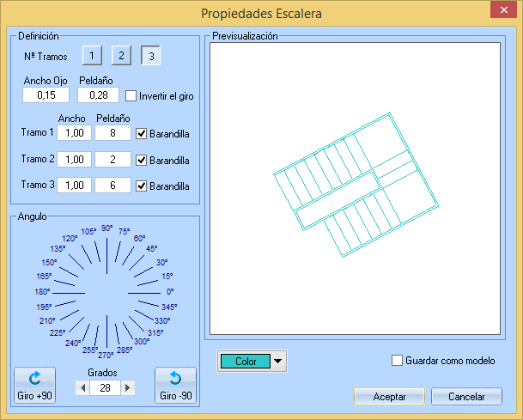Select 3 flights for Nº Tramos
Viewport: 523px width, 420px height.
point(151,57)
